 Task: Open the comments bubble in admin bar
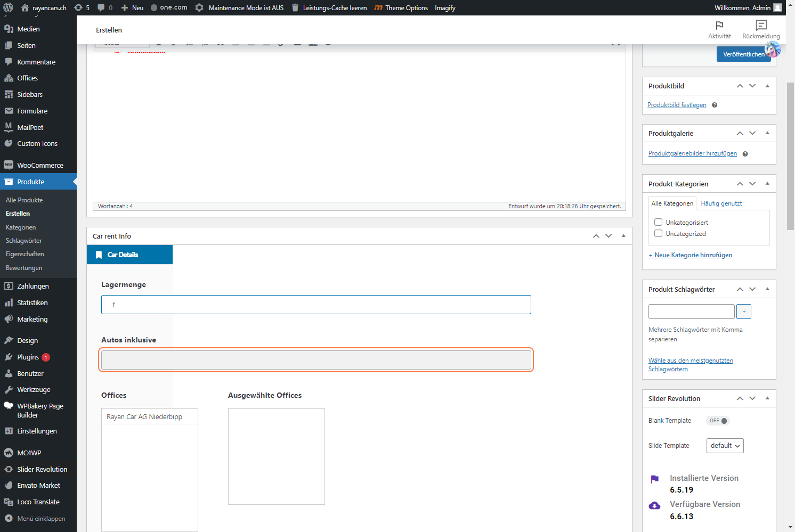(105, 7)
